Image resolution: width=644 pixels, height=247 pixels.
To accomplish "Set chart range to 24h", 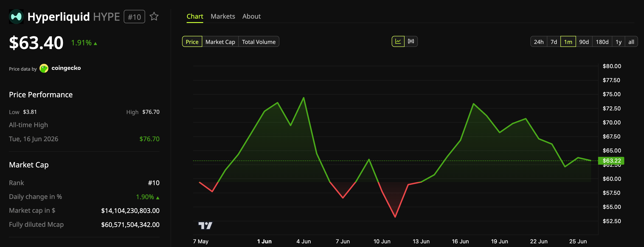I will pos(539,42).
